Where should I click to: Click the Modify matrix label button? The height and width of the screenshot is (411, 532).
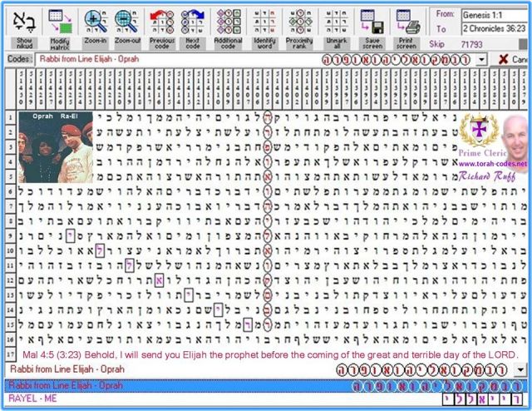tap(60, 43)
